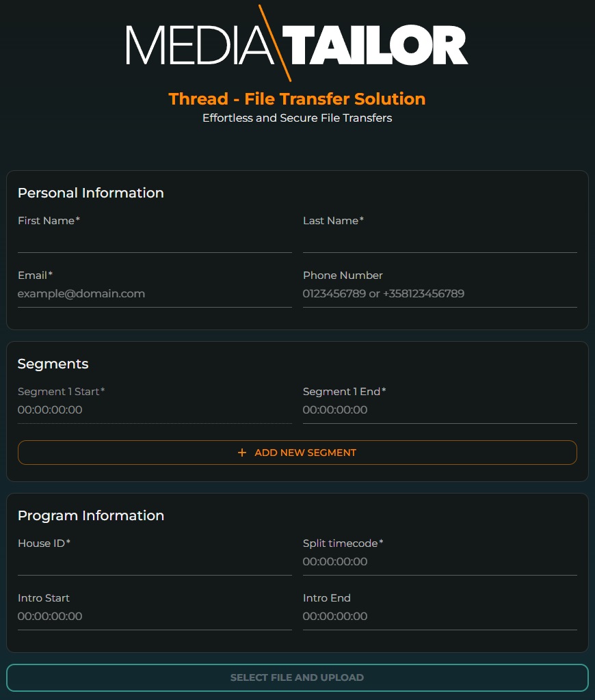Focus the First Name input field
The height and width of the screenshot is (700, 595).
(x=155, y=240)
